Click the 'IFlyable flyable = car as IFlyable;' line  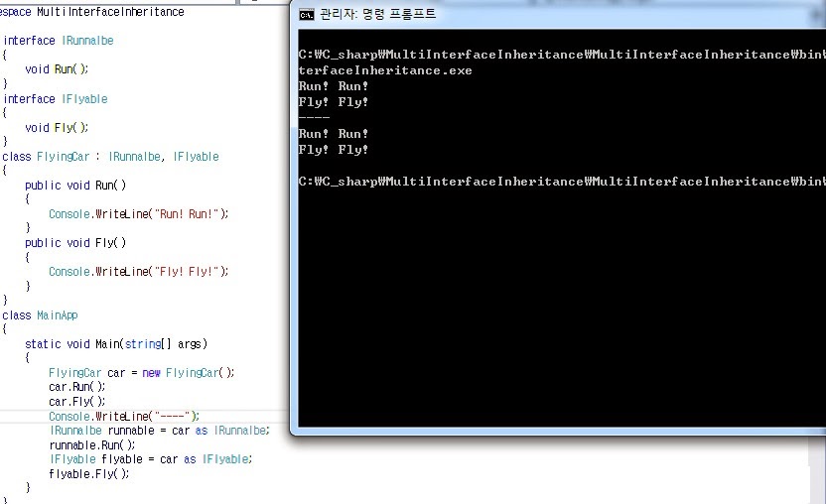coord(151,459)
